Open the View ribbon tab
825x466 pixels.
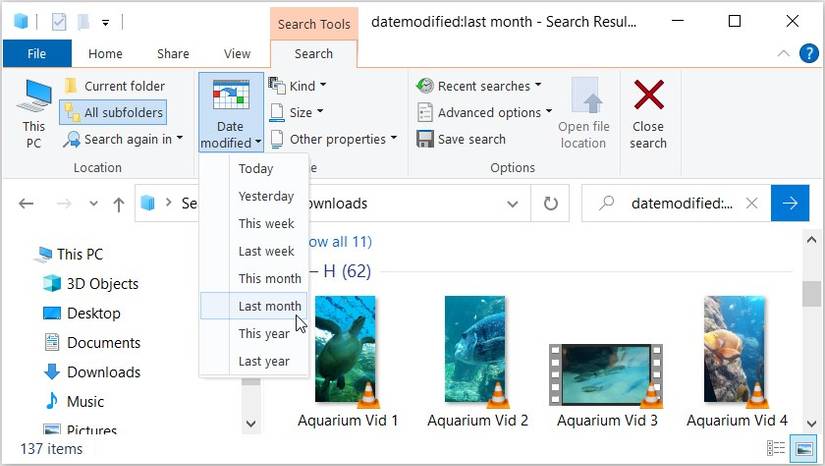237,54
